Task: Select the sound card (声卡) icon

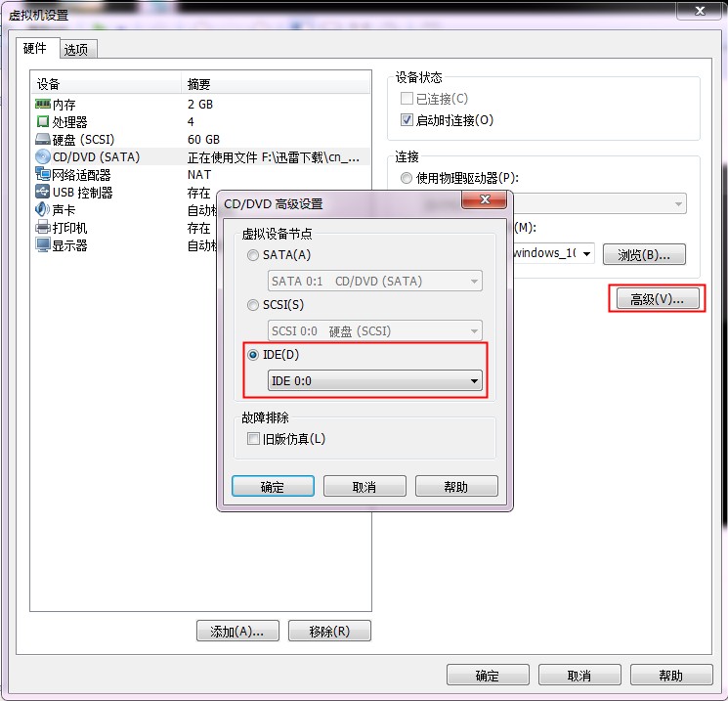Action: (x=42, y=209)
